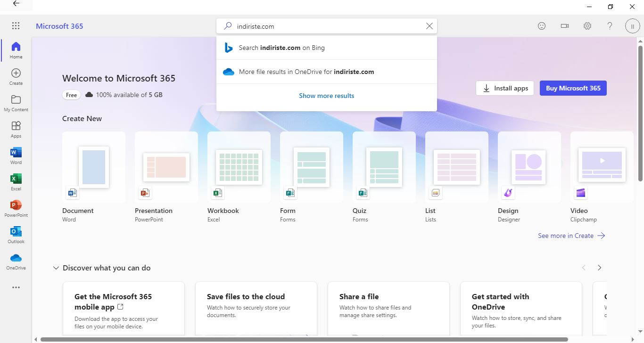The height and width of the screenshot is (343, 644).
Task: Launch Outlook from the sidebar
Action: click(16, 235)
